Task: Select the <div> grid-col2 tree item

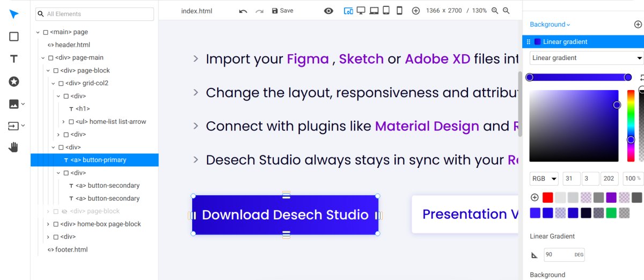Action: (87, 83)
